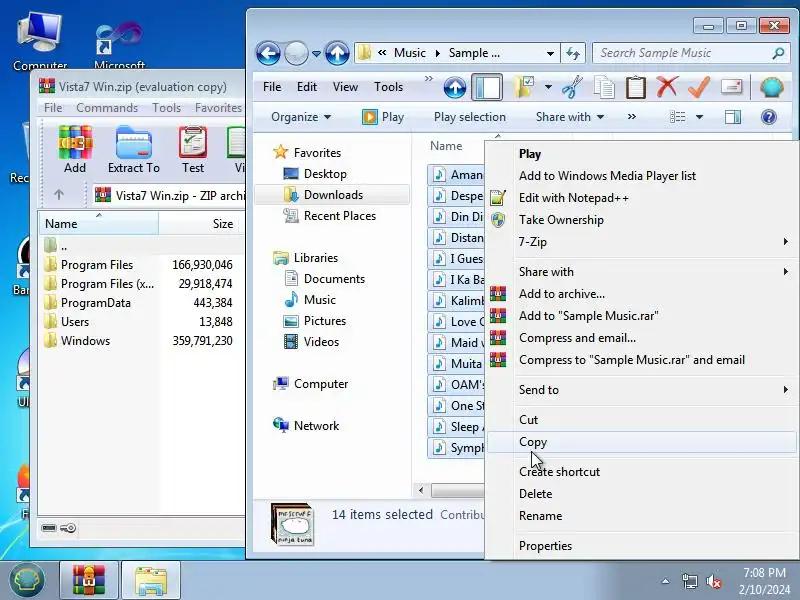Click the Explorer Forward navigation button
This screenshot has width=800, height=600.
(x=296, y=53)
